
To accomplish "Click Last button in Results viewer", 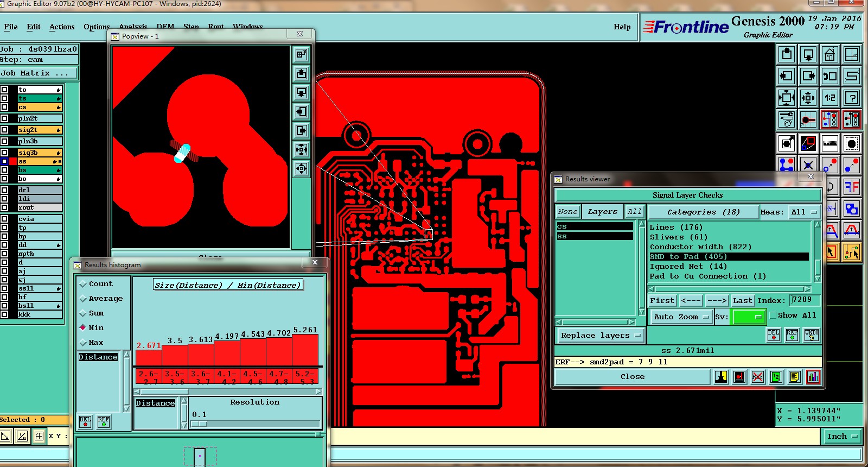I will [743, 300].
